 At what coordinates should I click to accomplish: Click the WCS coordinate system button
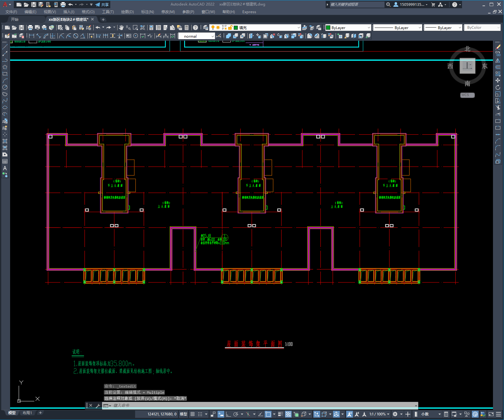pyautogui.click(x=467, y=95)
